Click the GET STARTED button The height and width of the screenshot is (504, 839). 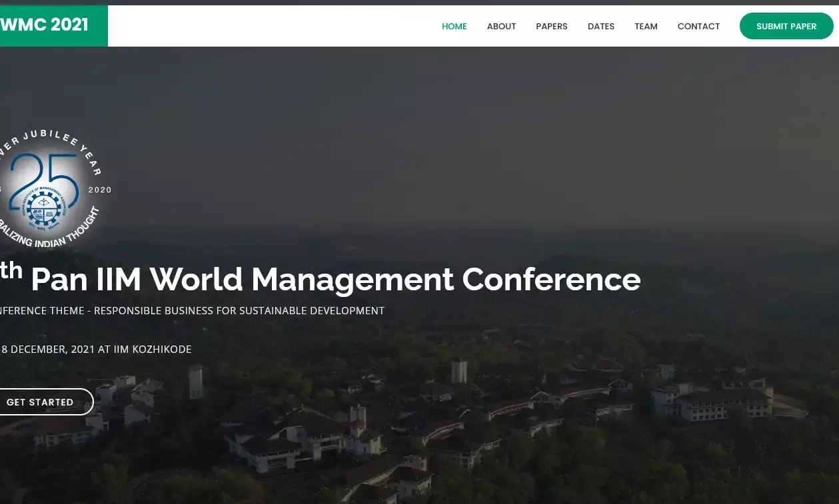coord(40,401)
